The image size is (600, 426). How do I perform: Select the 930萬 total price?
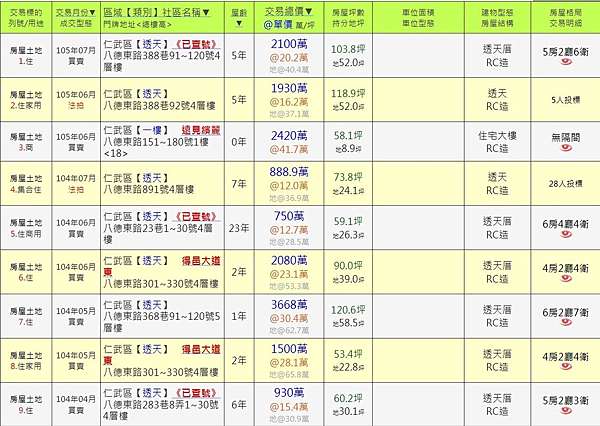coord(289,393)
